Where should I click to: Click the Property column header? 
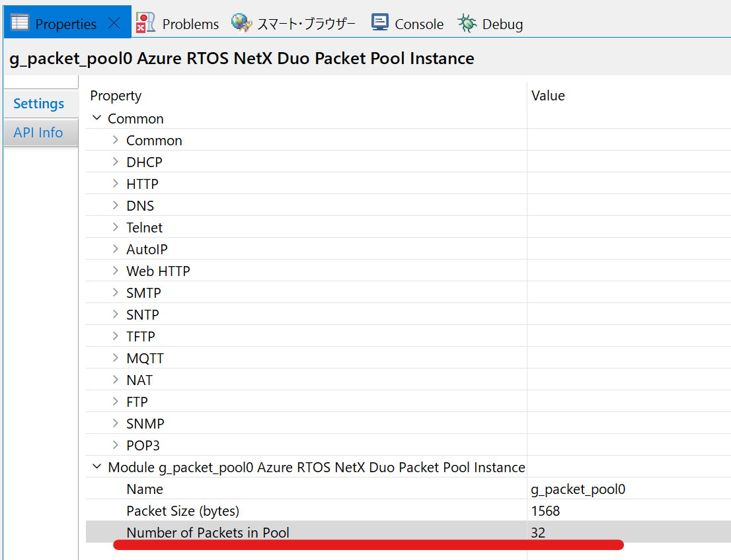116,96
